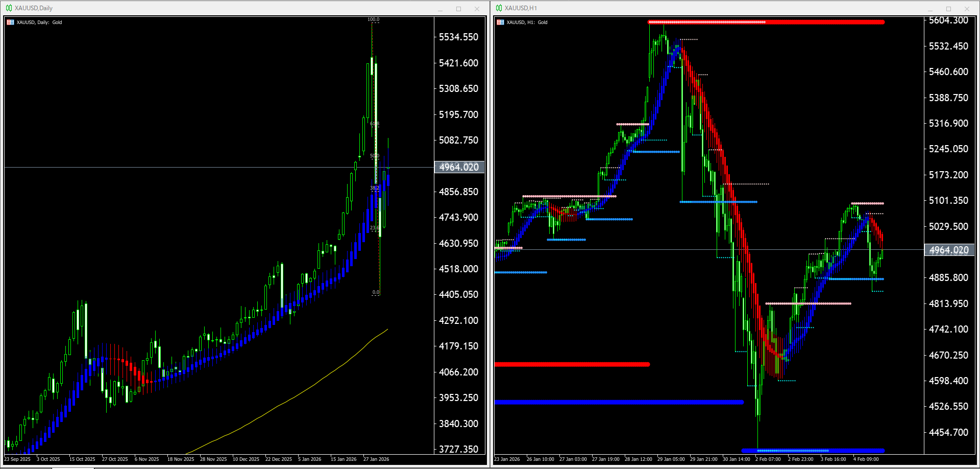
Task: Click the 5101.350 price label
Action: [x=948, y=200]
